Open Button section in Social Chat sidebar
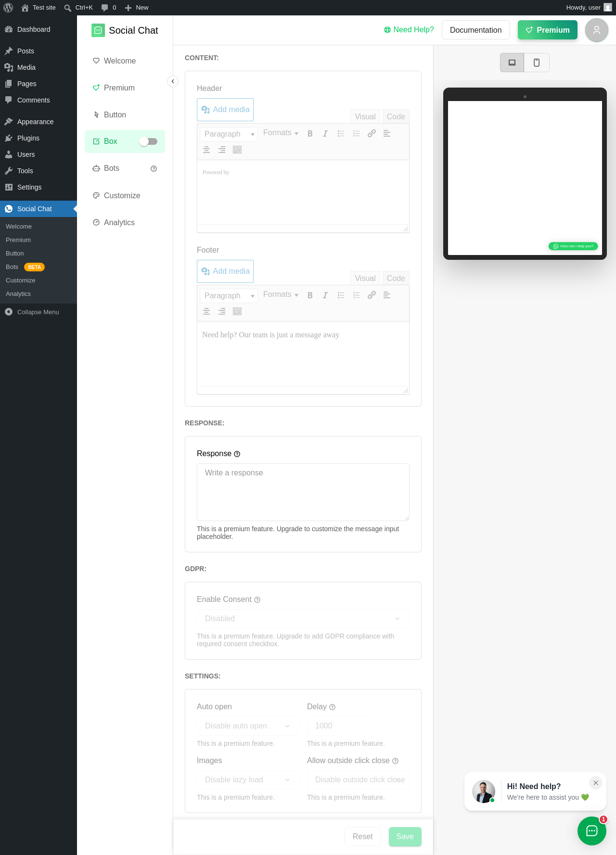This screenshot has width=616, height=855. coord(125,115)
